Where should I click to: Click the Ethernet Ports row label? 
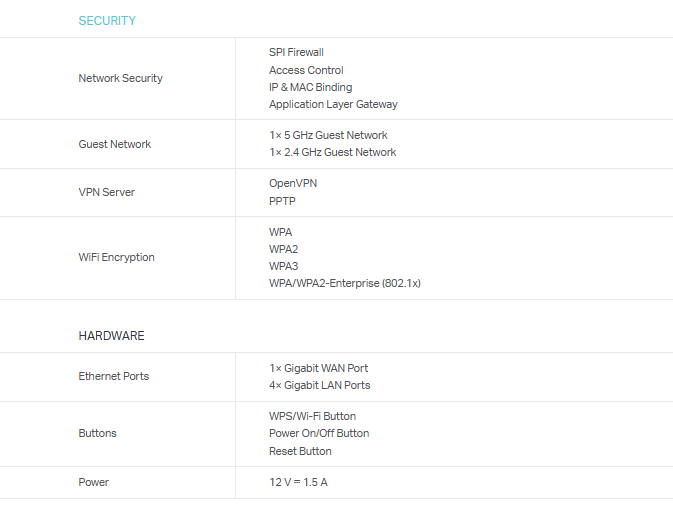click(113, 376)
